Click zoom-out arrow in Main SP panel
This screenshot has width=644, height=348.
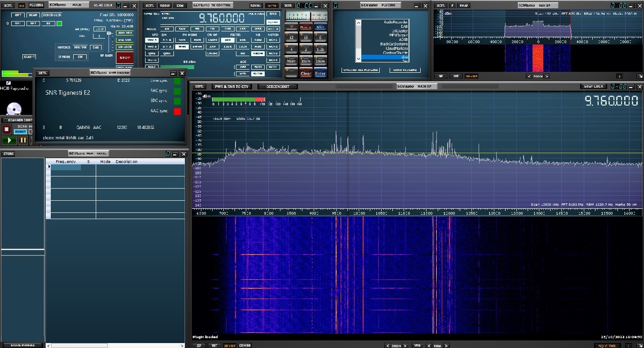(387, 345)
